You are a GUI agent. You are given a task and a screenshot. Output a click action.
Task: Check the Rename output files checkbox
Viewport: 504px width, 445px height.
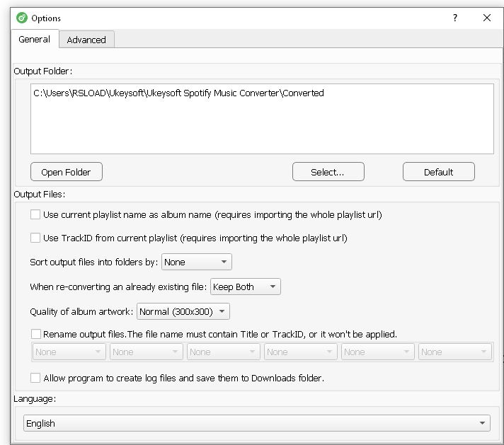point(35,334)
